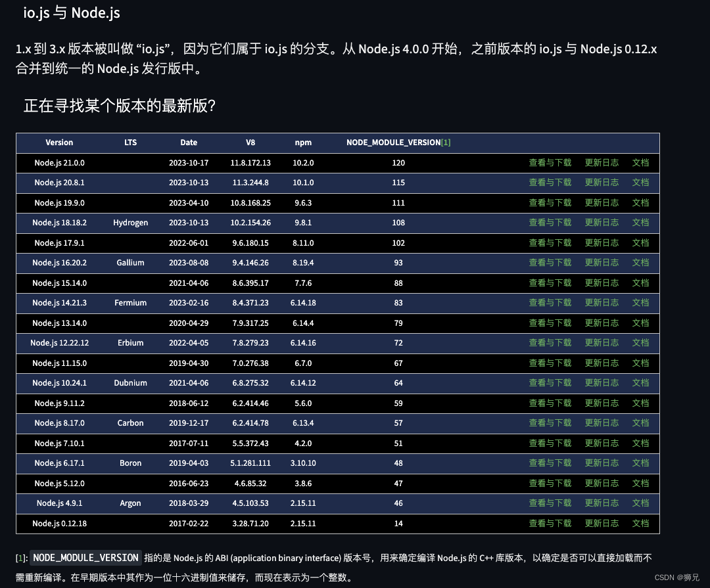Select Fermium LTS cell
Image resolution: width=710 pixels, height=588 pixels.
click(130, 303)
